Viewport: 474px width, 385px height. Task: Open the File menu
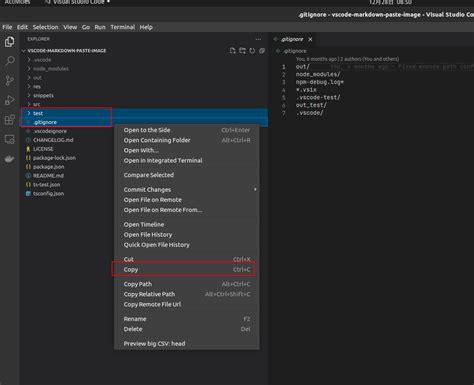7,27
